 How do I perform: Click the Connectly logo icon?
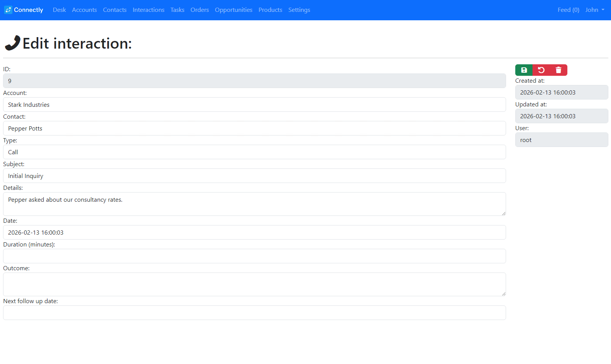(8, 10)
